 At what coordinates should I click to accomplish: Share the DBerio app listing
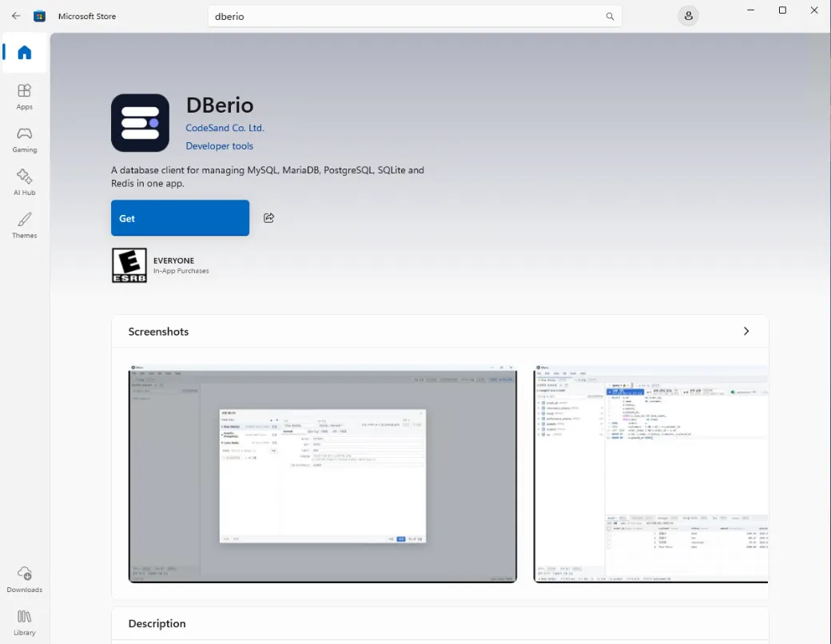[x=268, y=218]
